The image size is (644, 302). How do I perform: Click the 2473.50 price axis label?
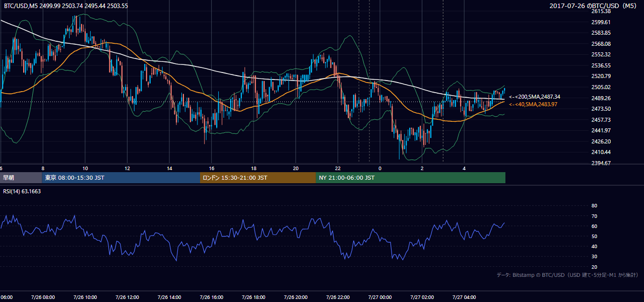pyautogui.click(x=601, y=109)
